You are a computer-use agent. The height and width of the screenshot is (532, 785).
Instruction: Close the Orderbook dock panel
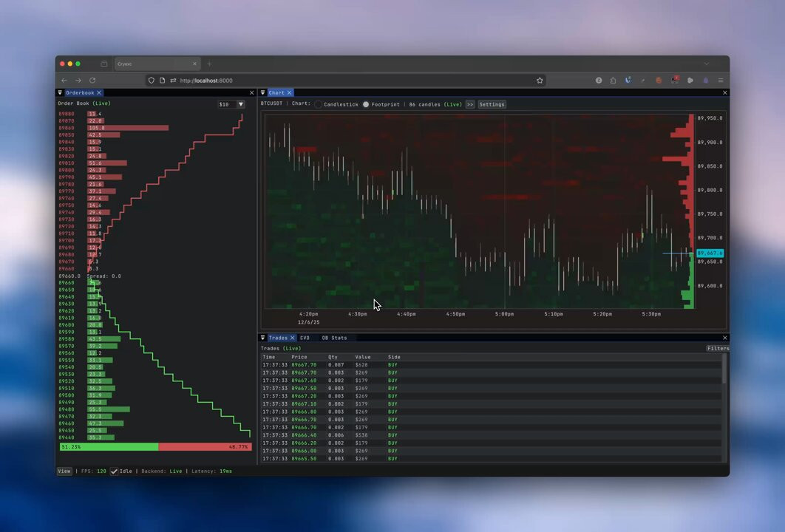click(x=252, y=92)
